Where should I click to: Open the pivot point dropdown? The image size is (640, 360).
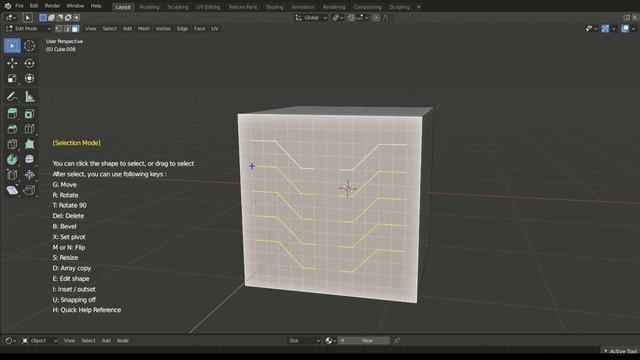[337, 18]
